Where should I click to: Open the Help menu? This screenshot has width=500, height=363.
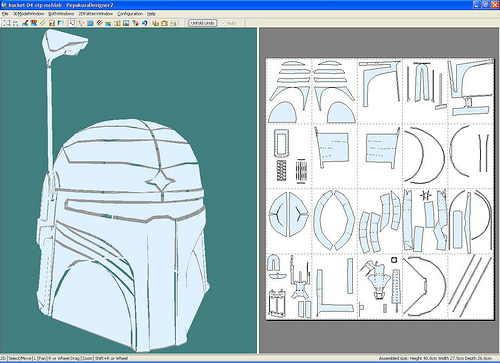(151, 14)
